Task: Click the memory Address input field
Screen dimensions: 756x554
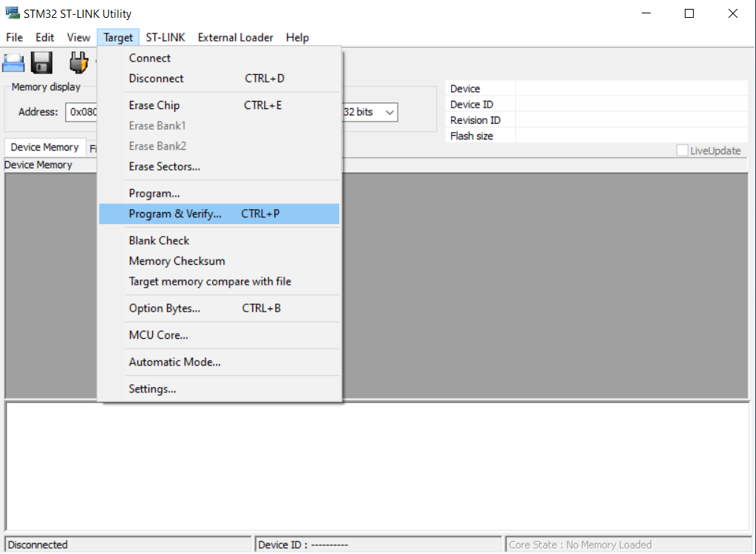Action: [82, 113]
